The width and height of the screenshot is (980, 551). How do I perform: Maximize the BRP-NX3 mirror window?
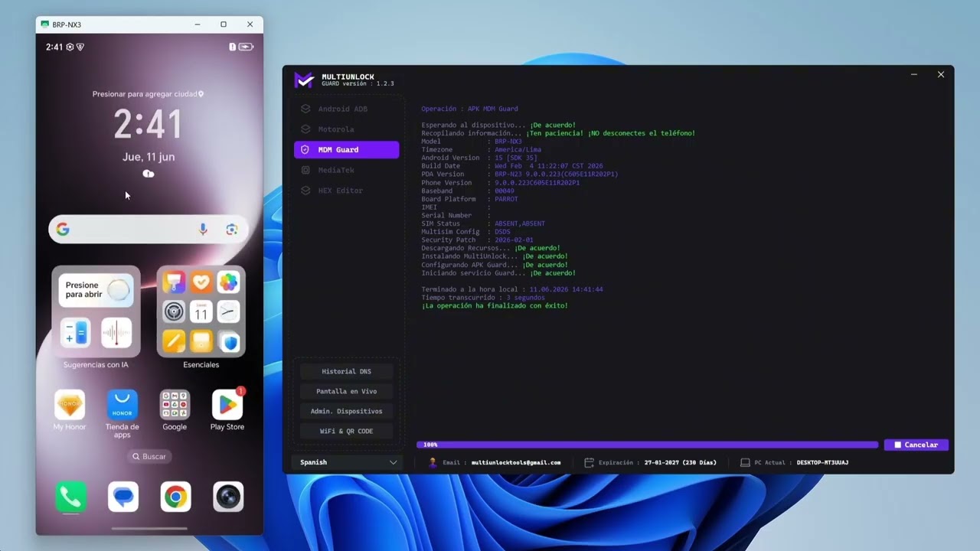pyautogui.click(x=224, y=24)
